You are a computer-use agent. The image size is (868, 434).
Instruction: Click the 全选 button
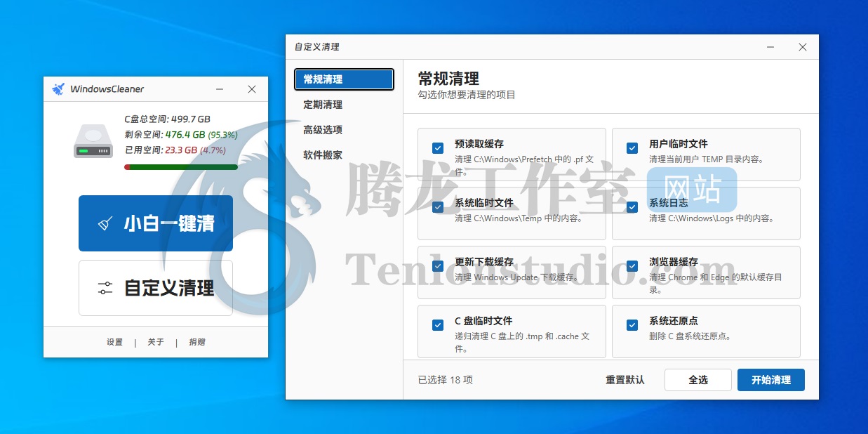tap(698, 380)
